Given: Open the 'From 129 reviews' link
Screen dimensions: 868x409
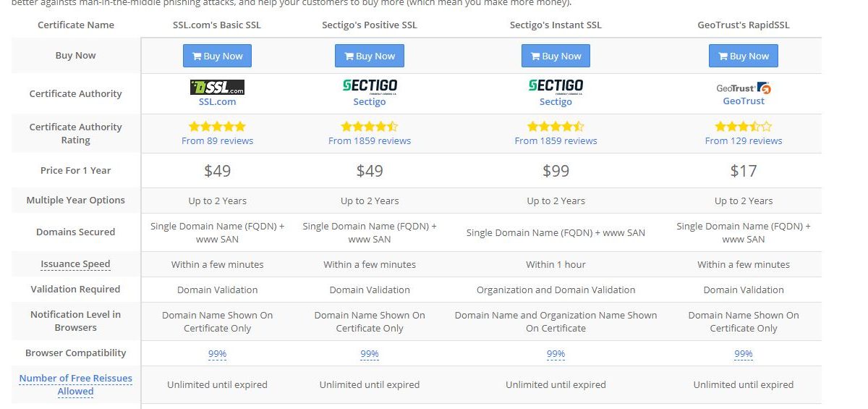Looking at the screenshot, I should (x=744, y=140).
